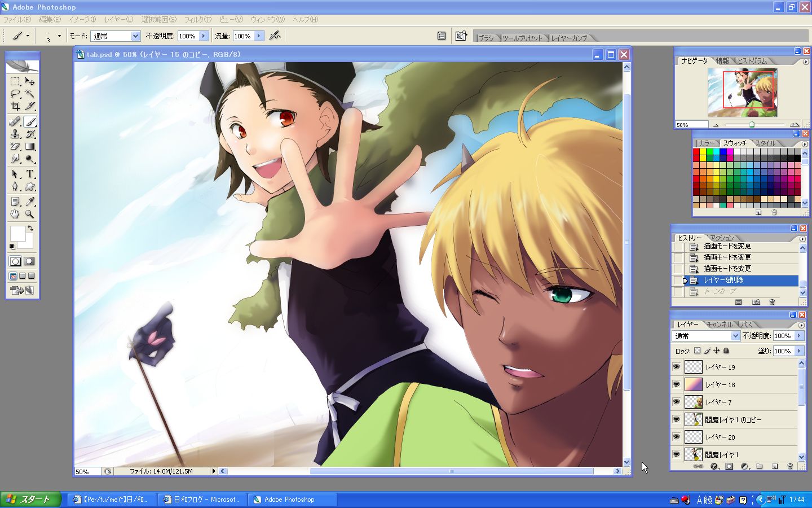Switch to the チャンネル tab

coord(719,325)
